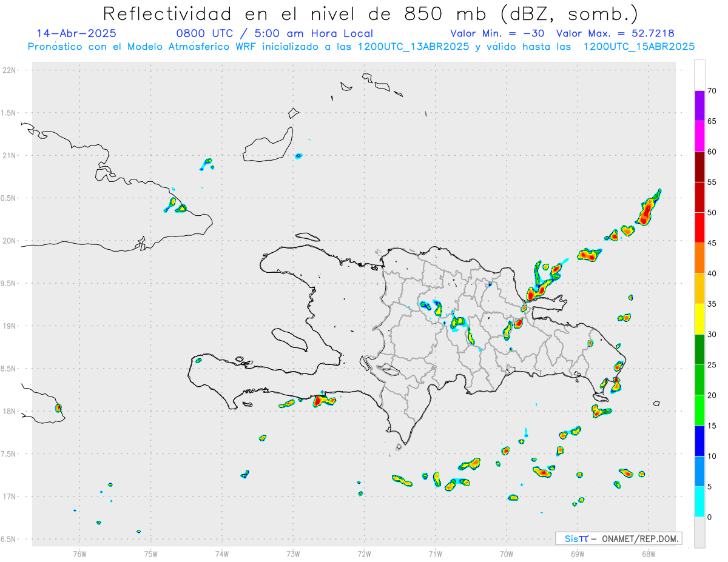The height and width of the screenshot is (562, 728).
Task: Click the 72W longitude label
Action: (x=364, y=554)
